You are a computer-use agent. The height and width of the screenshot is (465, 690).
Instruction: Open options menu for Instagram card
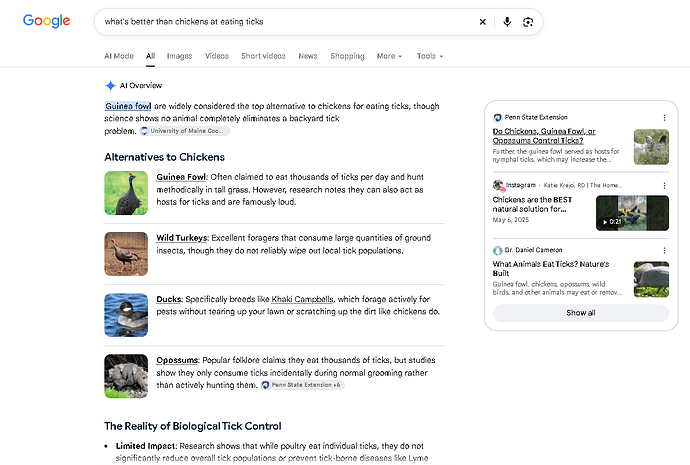tap(664, 186)
